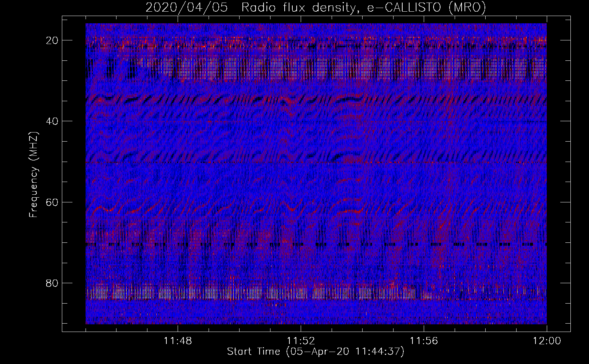This screenshot has width=589, height=364.
Task: Click the 11:56 time tick label
Action: [424, 341]
